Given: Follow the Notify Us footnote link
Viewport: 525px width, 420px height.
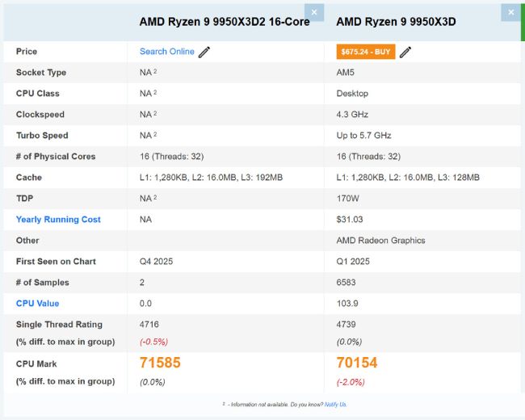Looking at the screenshot, I should 336,405.
